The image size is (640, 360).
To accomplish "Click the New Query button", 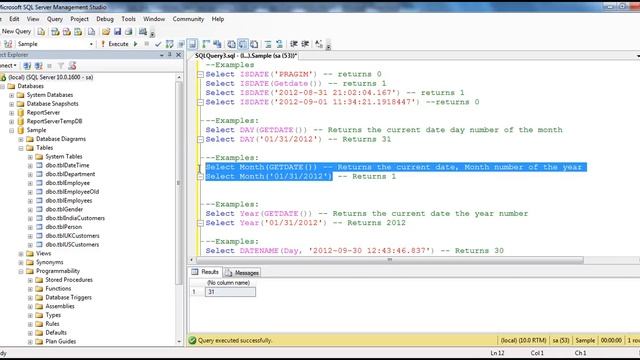I will click(16, 31).
